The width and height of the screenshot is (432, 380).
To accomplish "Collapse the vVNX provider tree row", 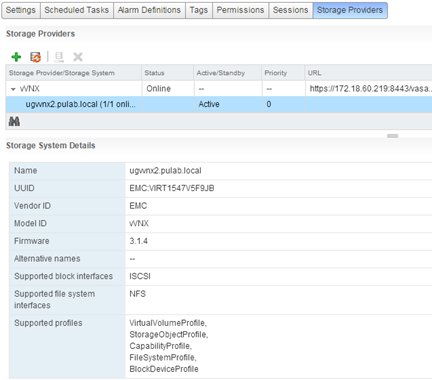I will point(13,89).
